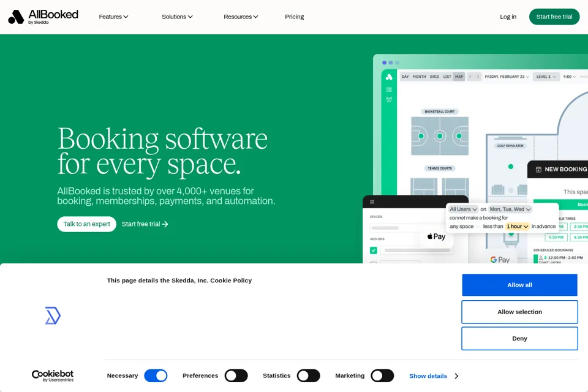Click the golf simulator green dot

511,167
